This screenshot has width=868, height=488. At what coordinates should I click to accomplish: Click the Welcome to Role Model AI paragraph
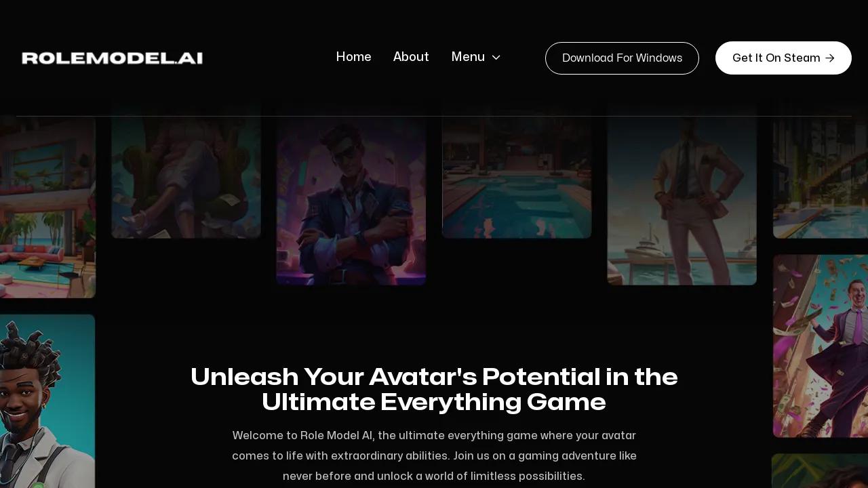(x=434, y=455)
